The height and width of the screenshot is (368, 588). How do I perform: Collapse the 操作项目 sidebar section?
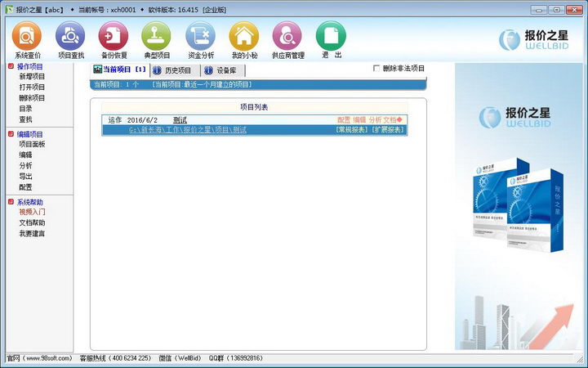click(11, 66)
